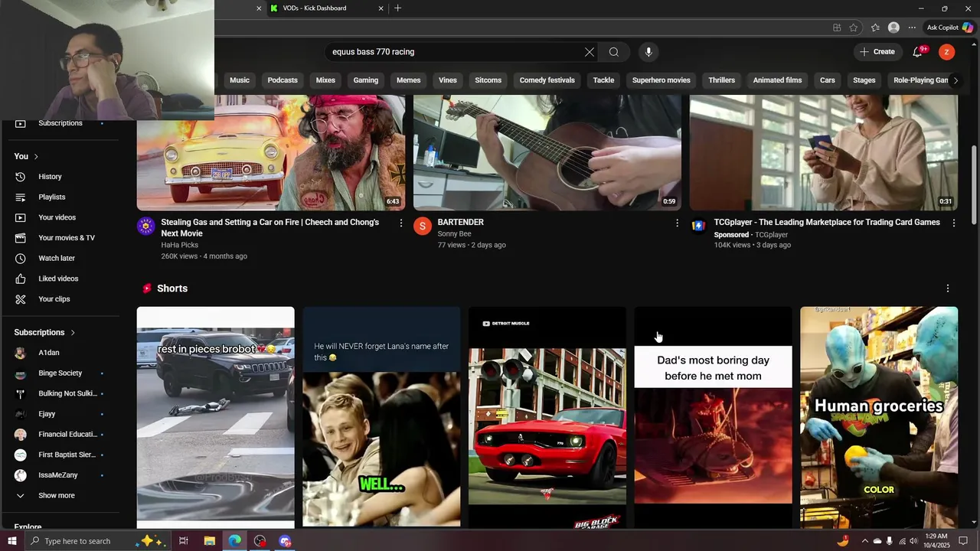Click the search input field
The width and height of the screenshot is (980, 551).
click(x=456, y=52)
